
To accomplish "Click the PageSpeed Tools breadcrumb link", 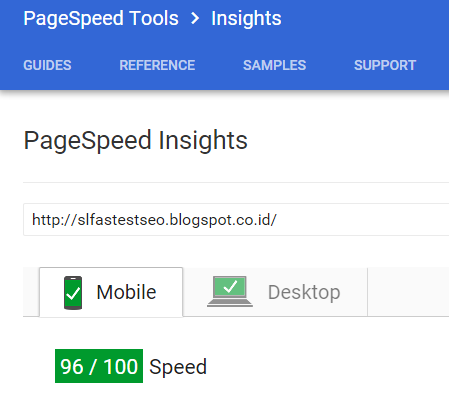I will click(101, 19).
